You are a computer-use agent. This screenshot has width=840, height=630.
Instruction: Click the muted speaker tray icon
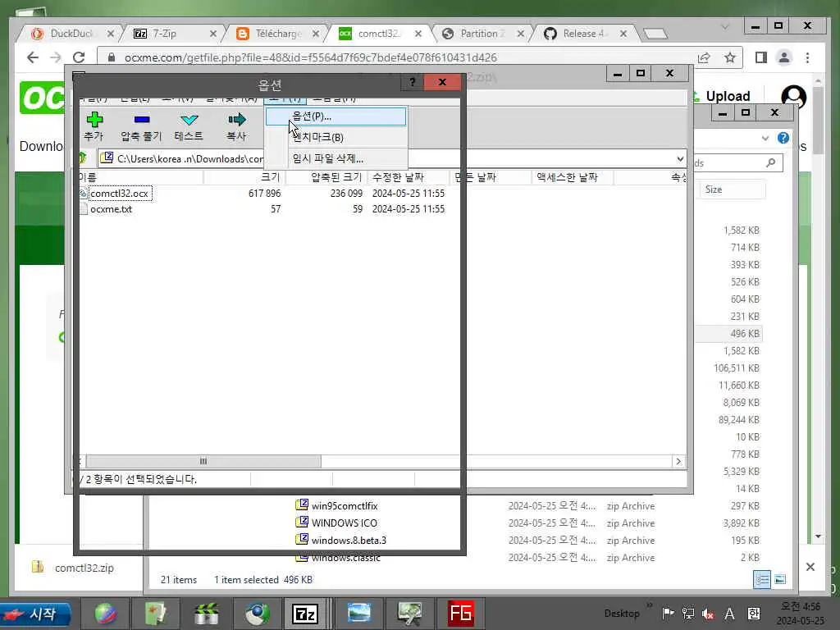pyautogui.click(x=708, y=614)
